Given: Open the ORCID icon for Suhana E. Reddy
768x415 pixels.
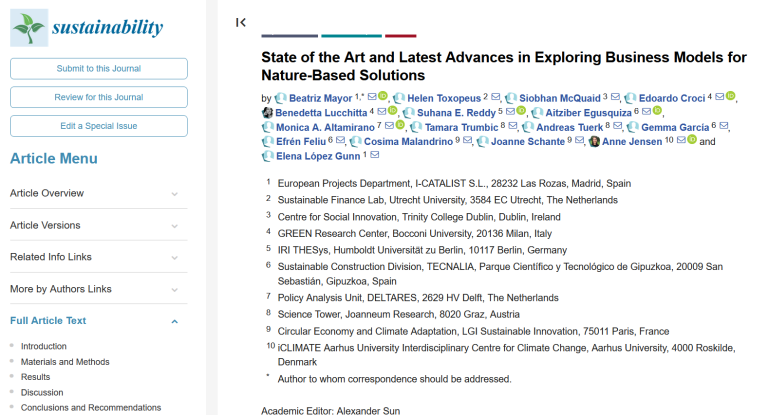Looking at the screenshot, I should pyautogui.click(x=520, y=112).
